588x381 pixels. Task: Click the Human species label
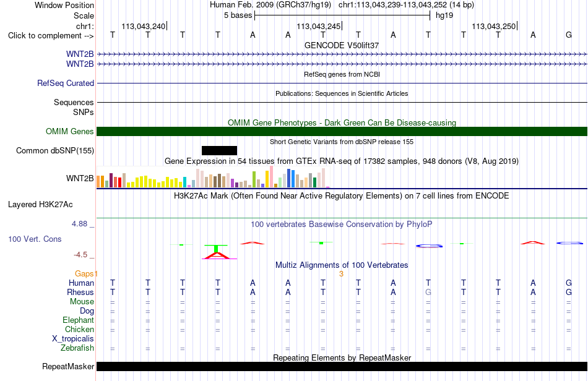coord(81,283)
